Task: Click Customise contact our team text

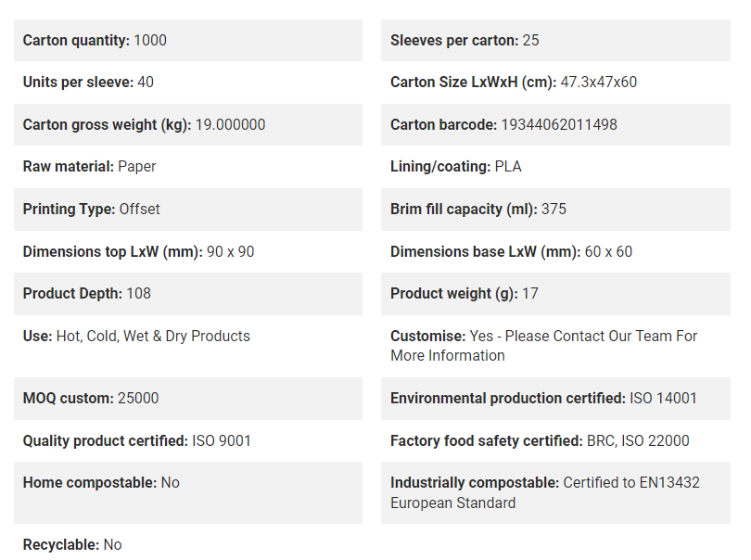Action: click(543, 346)
